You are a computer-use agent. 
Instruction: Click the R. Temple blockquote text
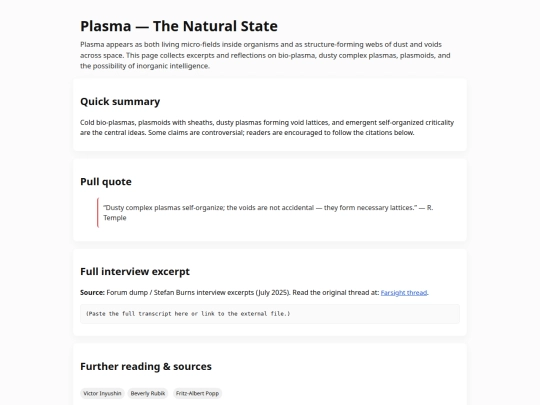268,212
